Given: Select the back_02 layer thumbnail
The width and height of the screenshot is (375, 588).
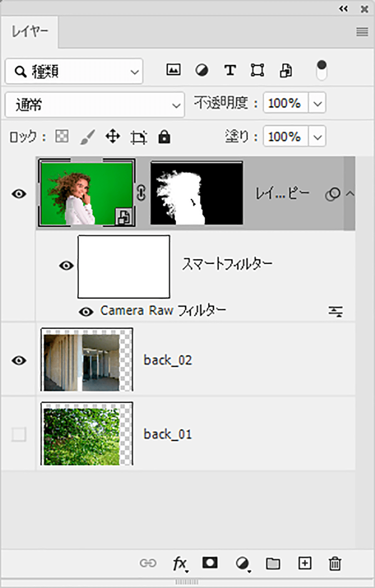Looking at the screenshot, I should tap(87, 360).
